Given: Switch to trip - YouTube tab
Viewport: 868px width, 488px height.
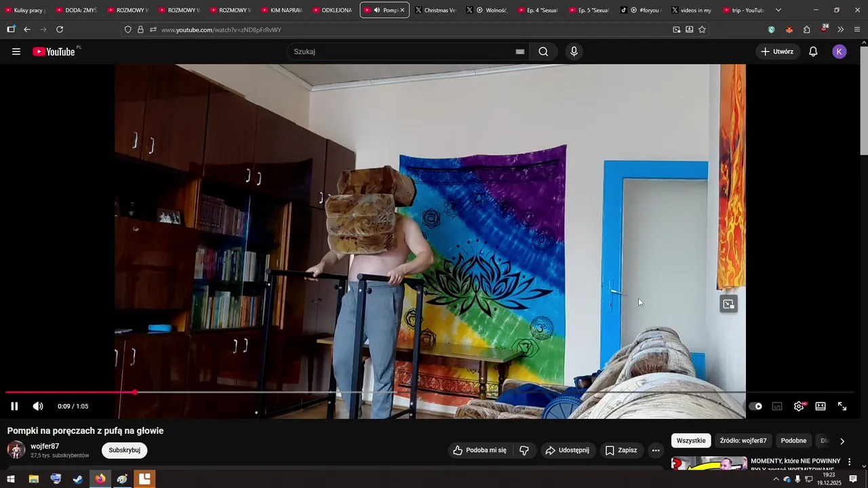Looking at the screenshot, I should coord(744,10).
